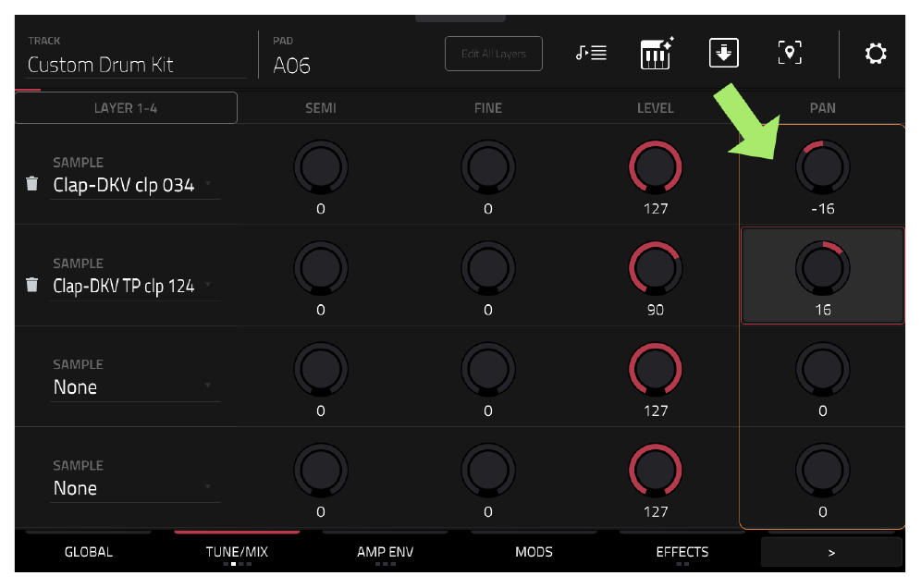Delete the Clap-DKV clp 034 sample layer
The height and width of the screenshot is (588, 921).
click(32, 184)
